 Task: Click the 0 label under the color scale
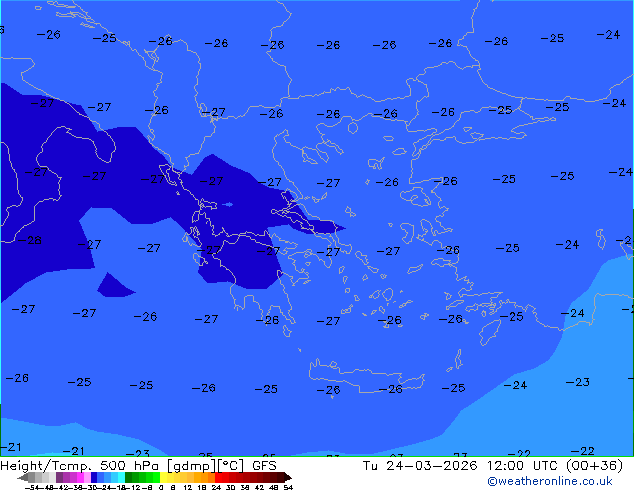coord(161,488)
